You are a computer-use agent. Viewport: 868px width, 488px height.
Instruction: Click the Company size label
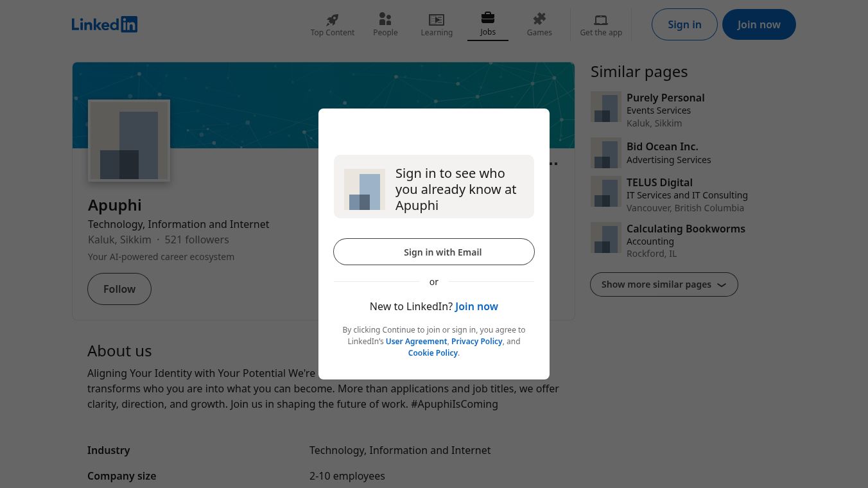click(121, 476)
